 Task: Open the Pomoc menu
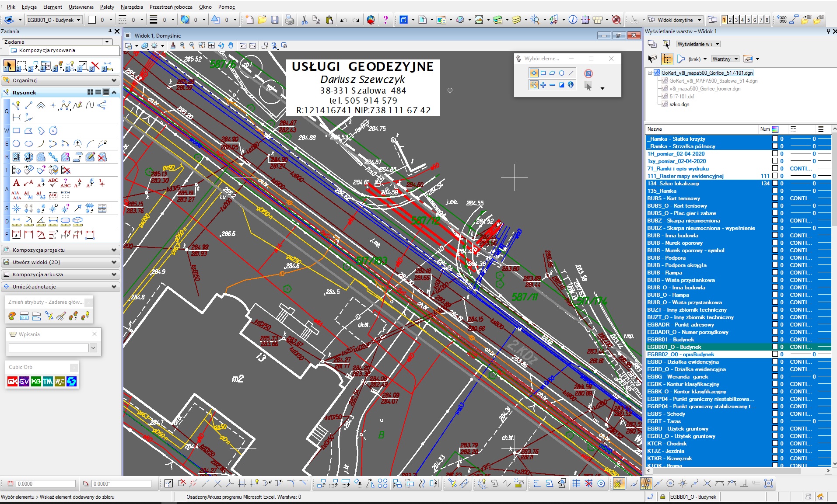227,7
